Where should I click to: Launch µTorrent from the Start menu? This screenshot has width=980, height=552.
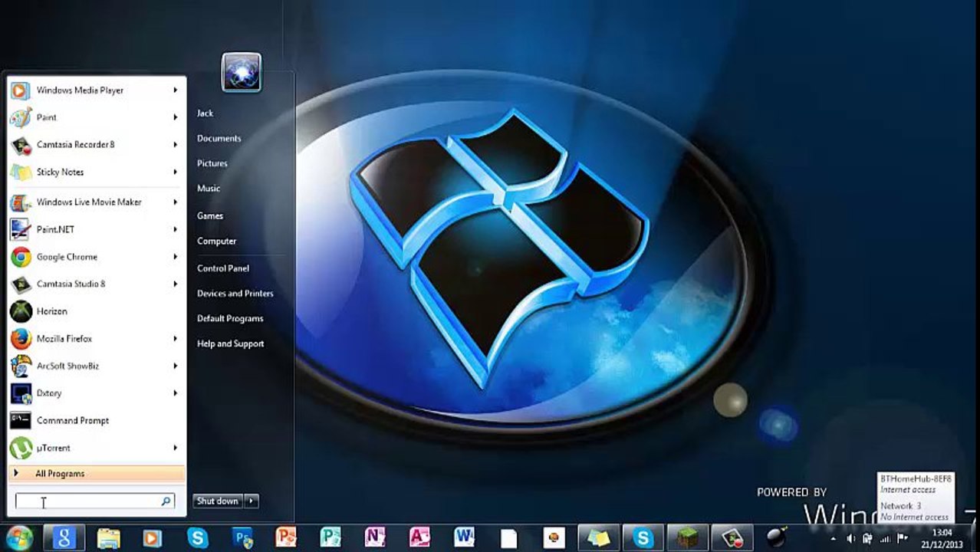(x=96, y=448)
